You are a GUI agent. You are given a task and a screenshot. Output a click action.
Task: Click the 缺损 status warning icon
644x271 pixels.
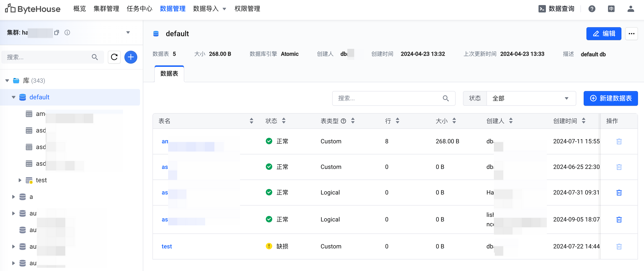tap(269, 246)
